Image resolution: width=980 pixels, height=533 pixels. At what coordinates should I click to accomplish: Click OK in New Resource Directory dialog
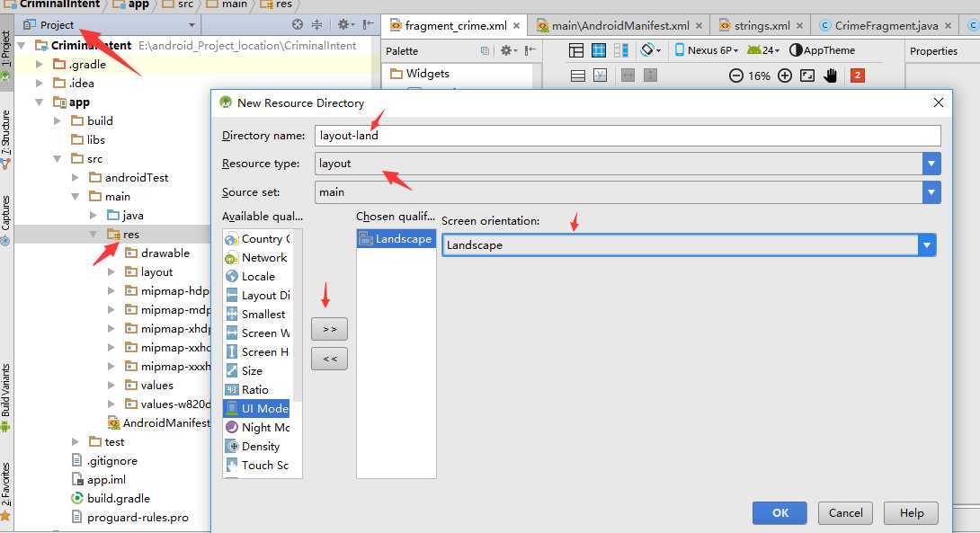coord(780,512)
